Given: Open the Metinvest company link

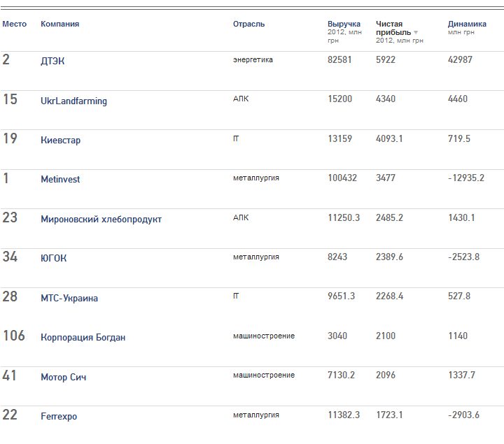Looking at the screenshot, I should click(60, 180).
